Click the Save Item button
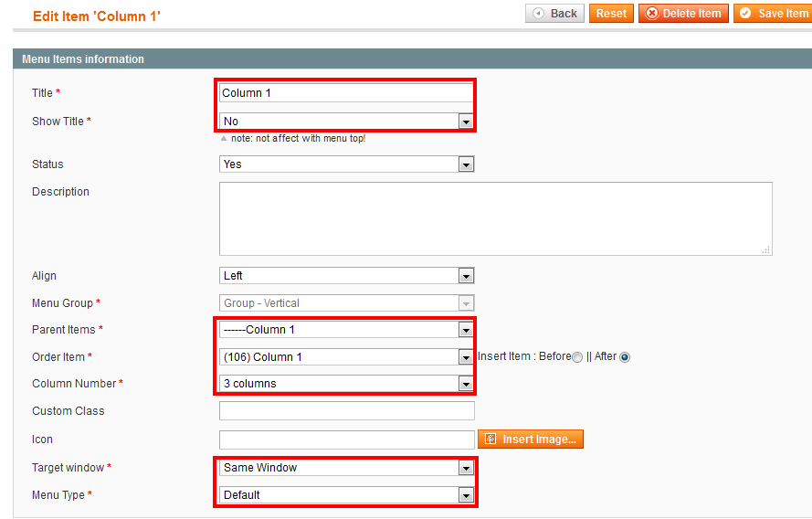 coord(773,14)
